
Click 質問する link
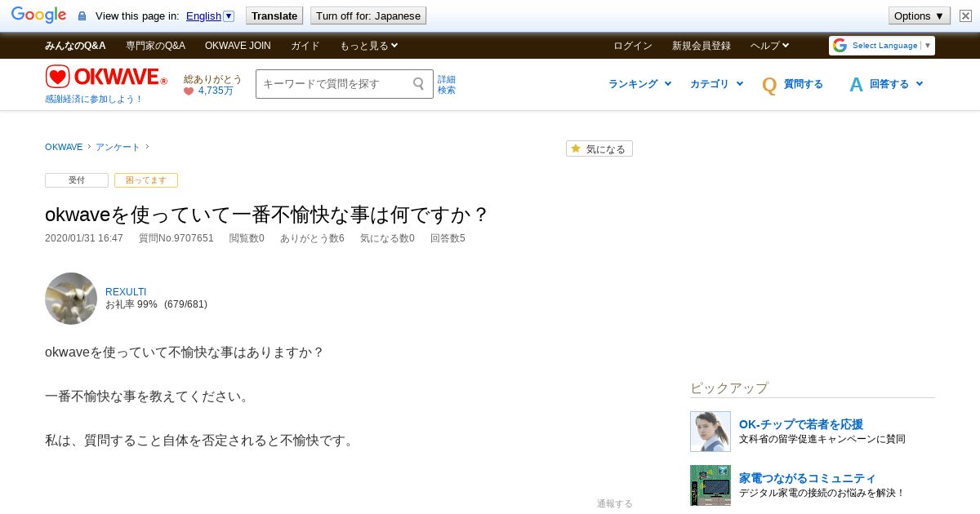804,84
